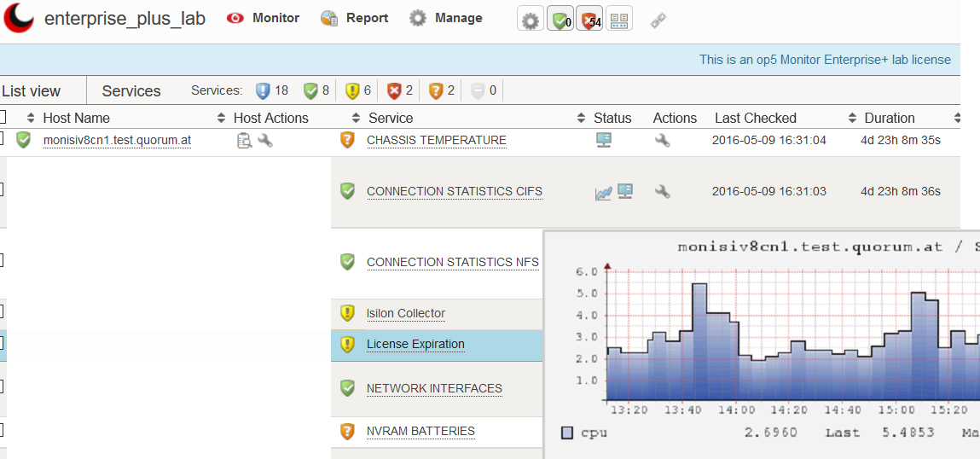Filter by orange unknown 2 services

point(442,90)
